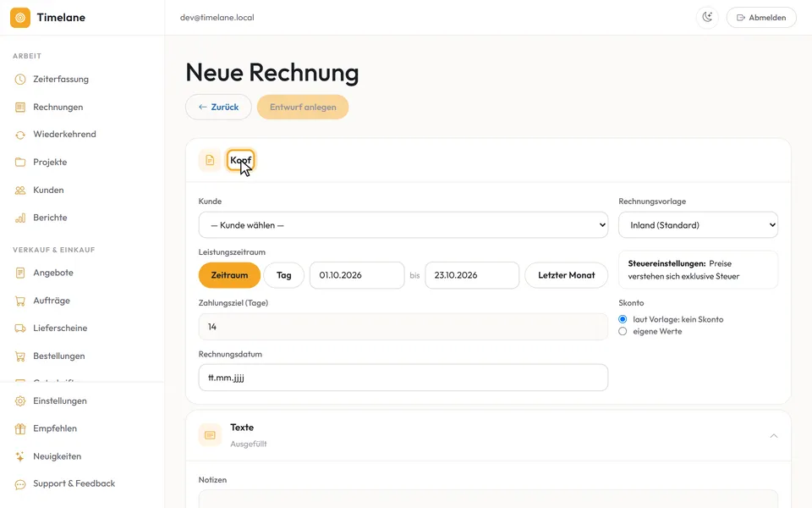Open Bestellungen via its cart icon
The height and width of the screenshot is (508, 812).
click(x=20, y=356)
